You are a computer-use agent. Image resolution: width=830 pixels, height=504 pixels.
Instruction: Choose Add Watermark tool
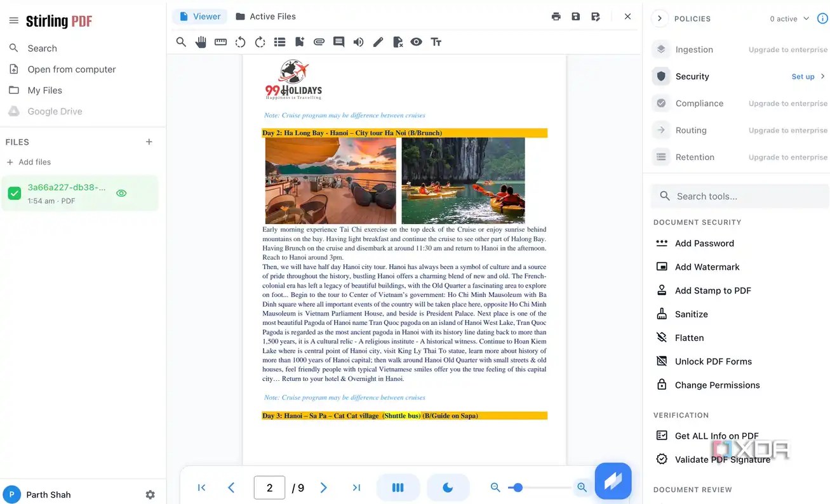[x=707, y=267]
